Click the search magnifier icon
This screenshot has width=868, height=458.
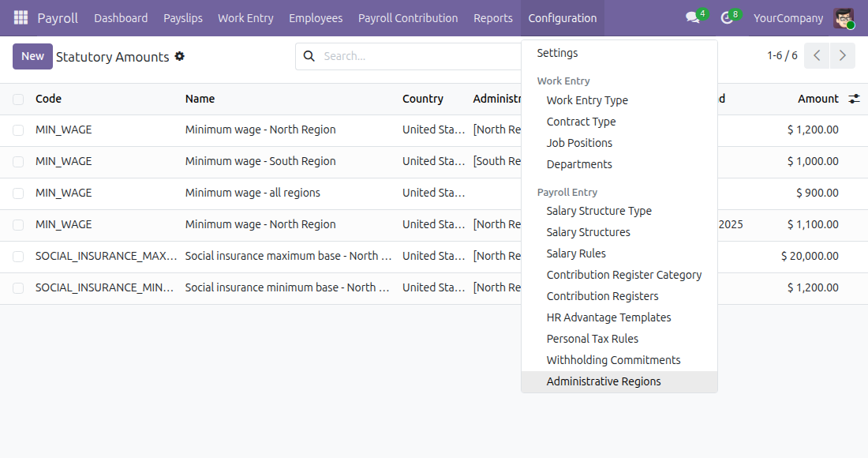pos(309,56)
